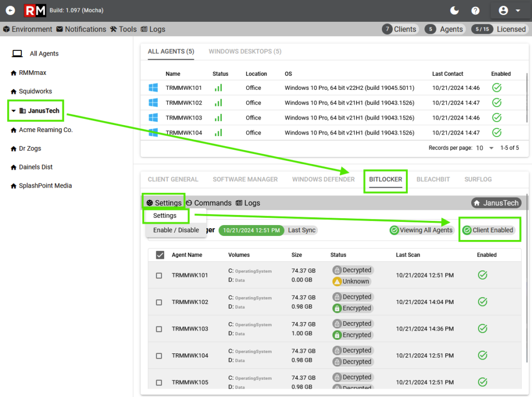Click the All Agents laptop icon
The height and width of the screenshot is (397, 532).
(17, 54)
